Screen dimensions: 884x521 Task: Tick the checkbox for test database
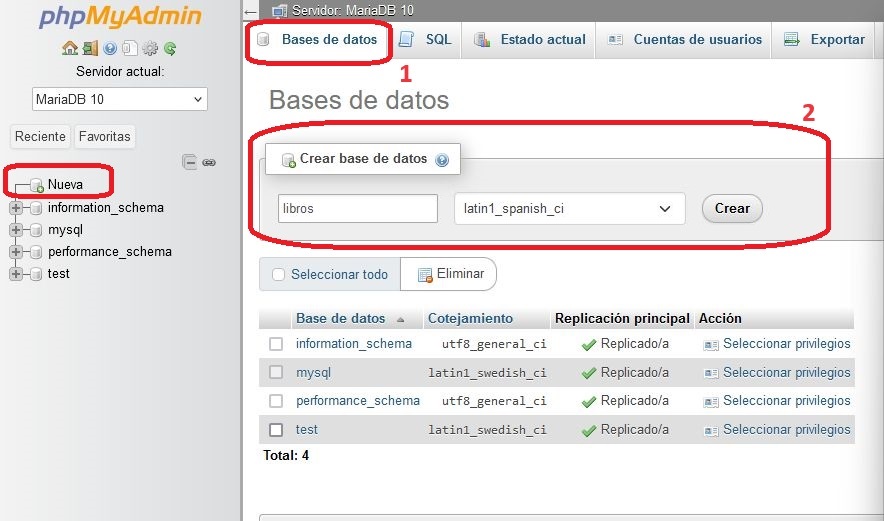pos(276,430)
